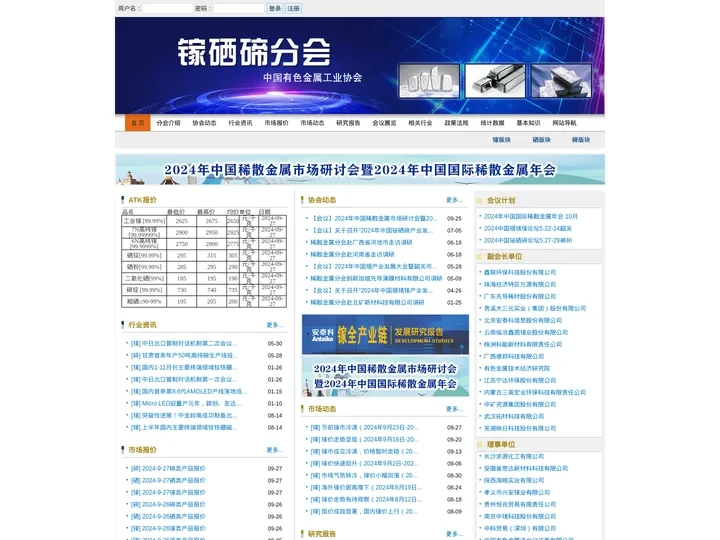
Task: Open news 甘肃首条年产50吨高纯碲生产线
Action: [x=184, y=355]
